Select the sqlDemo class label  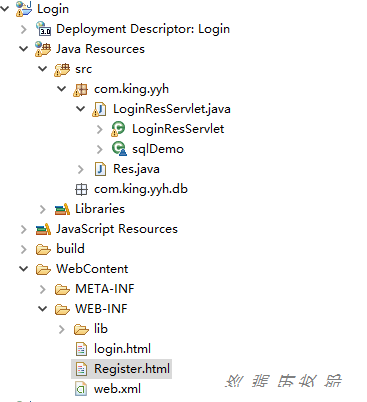click(158, 149)
